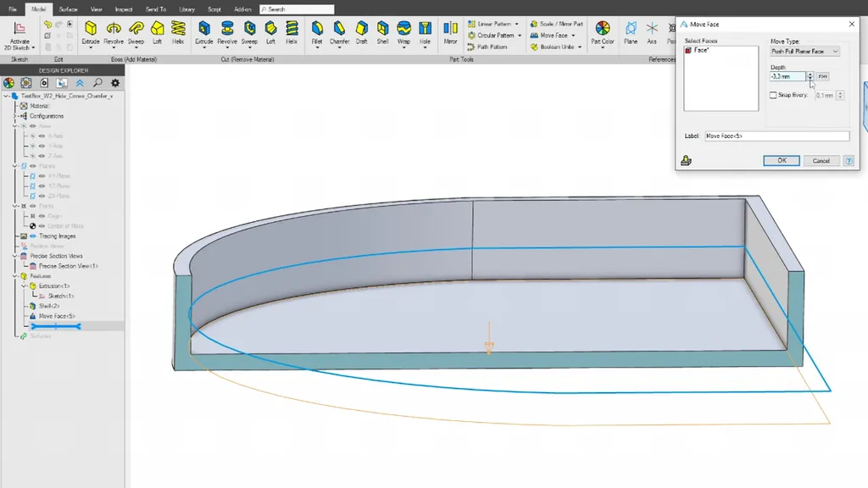868x488 pixels.
Task: Open the Move Type dropdown
Action: 804,52
